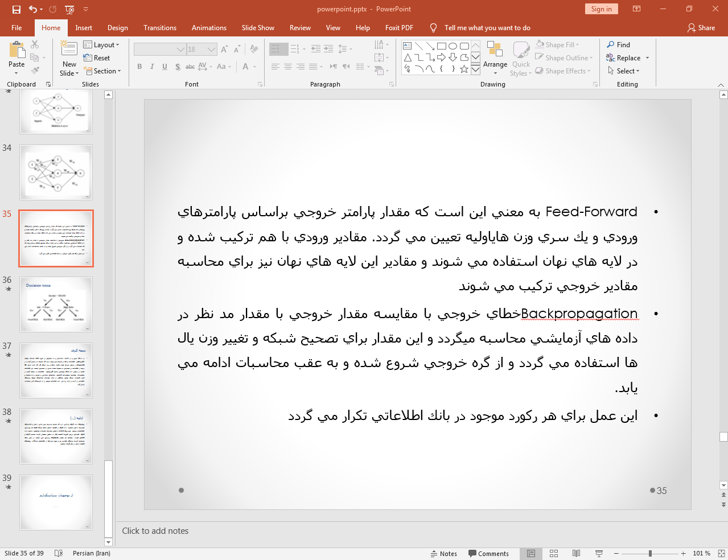
Task: Click the Sign in button
Action: point(601,9)
